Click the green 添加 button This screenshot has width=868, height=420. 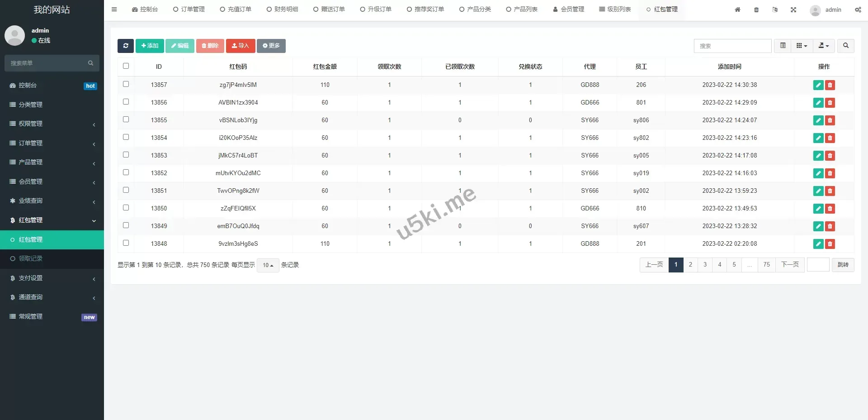(x=150, y=46)
